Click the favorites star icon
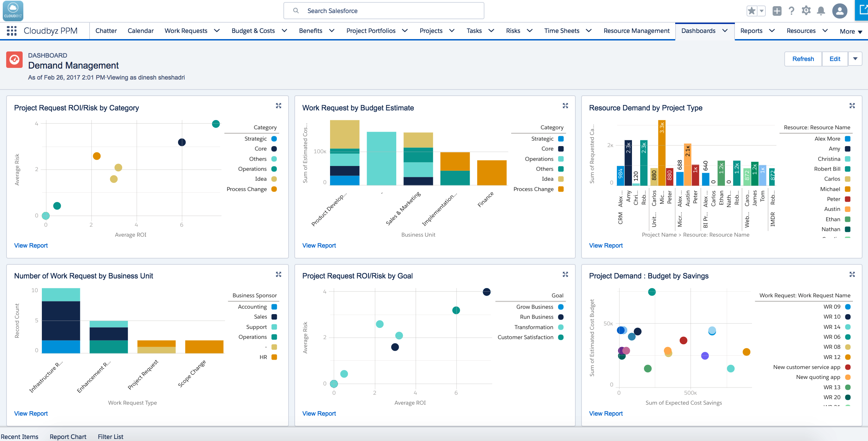The width and height of the screenshot is (868, 441). point(752,11)
